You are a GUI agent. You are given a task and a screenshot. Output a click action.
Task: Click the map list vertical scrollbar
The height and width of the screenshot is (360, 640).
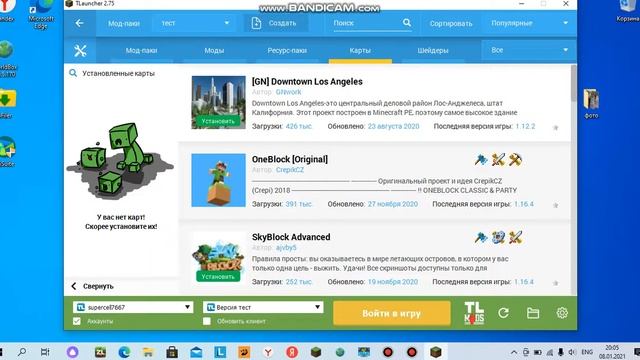click(573, 84)
